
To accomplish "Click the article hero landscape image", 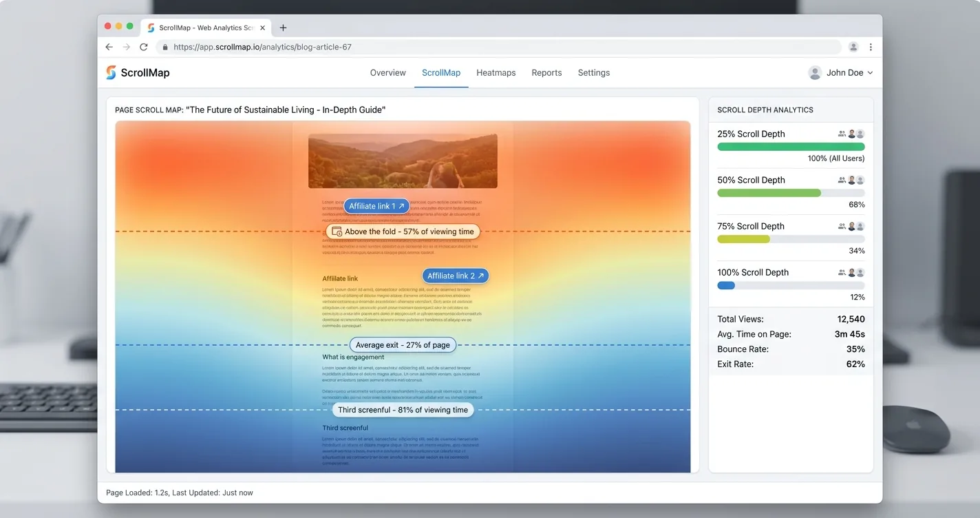I will [403, 160].
